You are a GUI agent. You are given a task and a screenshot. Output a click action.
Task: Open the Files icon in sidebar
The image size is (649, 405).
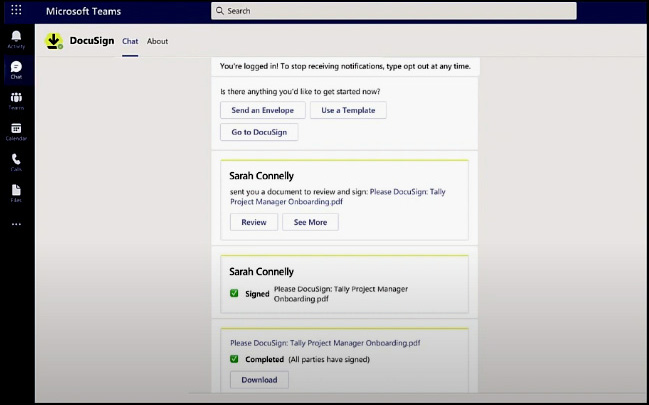[16, 193]
